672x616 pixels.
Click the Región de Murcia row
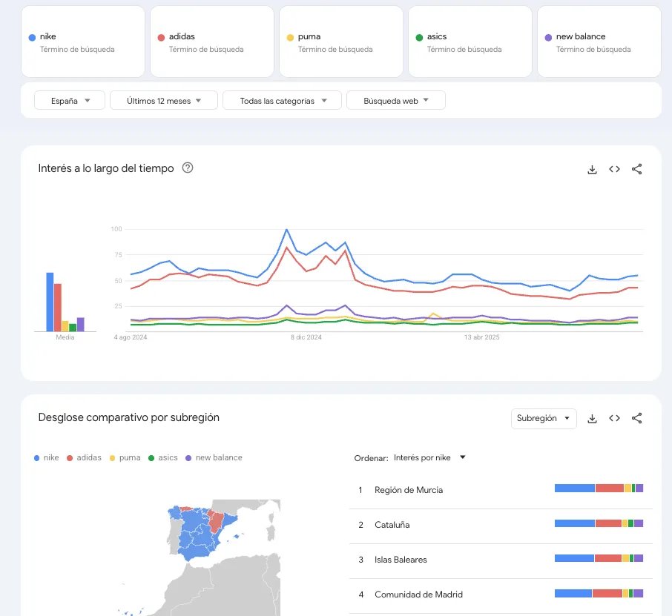coord(501,490)
